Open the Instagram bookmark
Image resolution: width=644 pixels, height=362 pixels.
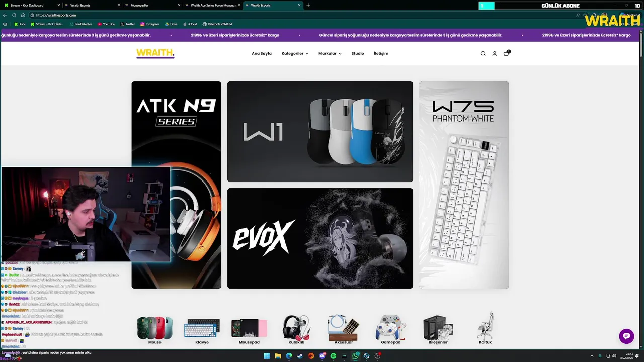point(149,24)
